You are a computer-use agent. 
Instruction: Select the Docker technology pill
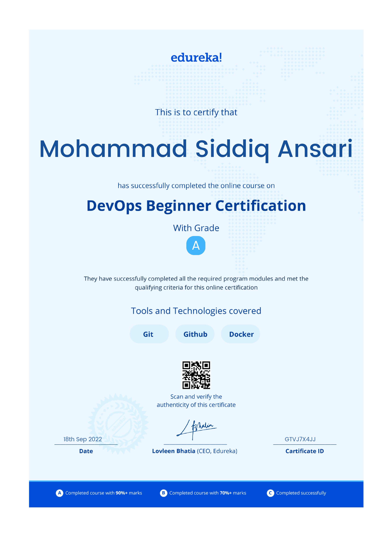point(241,334)
